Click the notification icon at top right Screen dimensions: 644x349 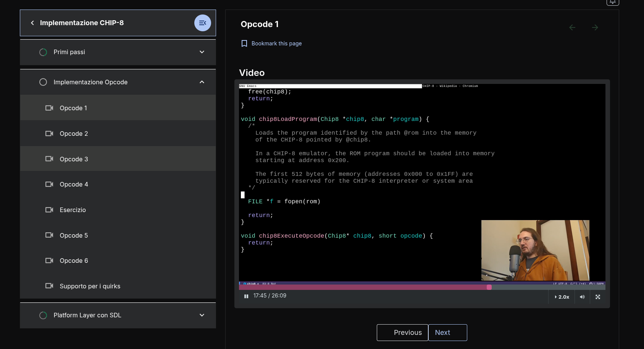click(613, 2)
